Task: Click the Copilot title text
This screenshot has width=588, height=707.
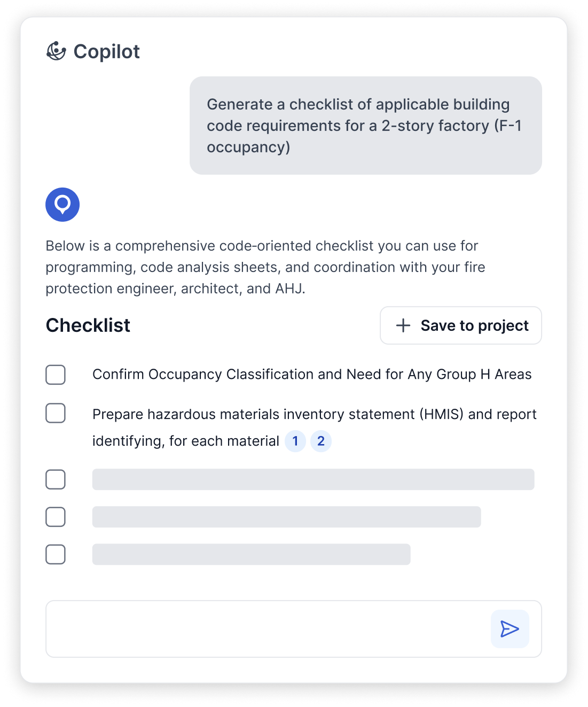Action: [x=107, y=51]
